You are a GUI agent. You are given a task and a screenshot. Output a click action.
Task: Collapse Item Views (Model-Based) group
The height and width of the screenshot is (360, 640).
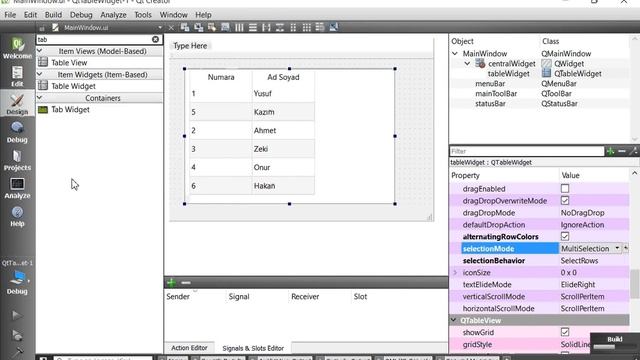click(x=40, y=51)
